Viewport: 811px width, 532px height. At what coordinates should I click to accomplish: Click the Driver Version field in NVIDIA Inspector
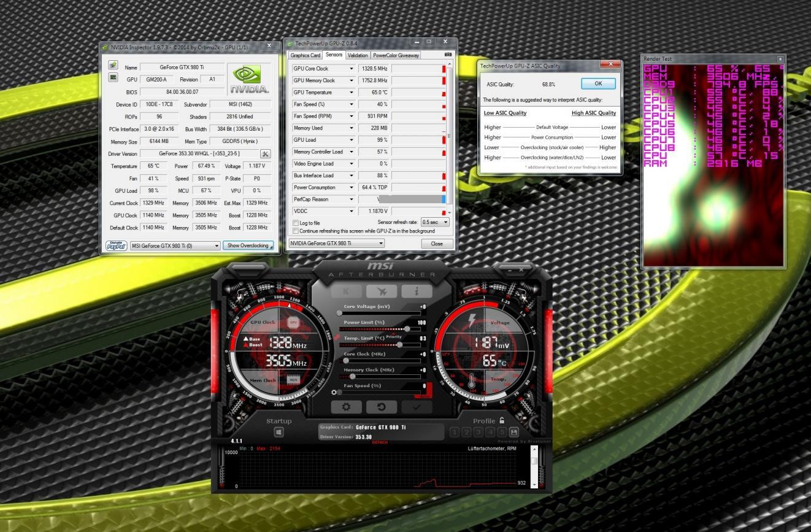[199, 153]
